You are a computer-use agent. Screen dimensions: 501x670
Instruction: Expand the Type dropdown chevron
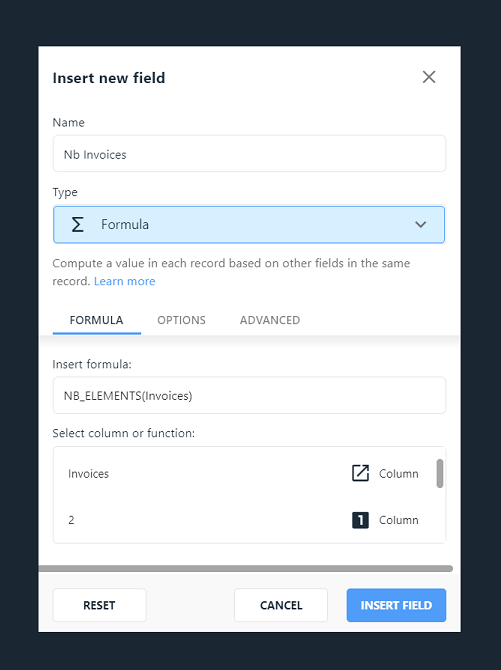coord(421,224)
